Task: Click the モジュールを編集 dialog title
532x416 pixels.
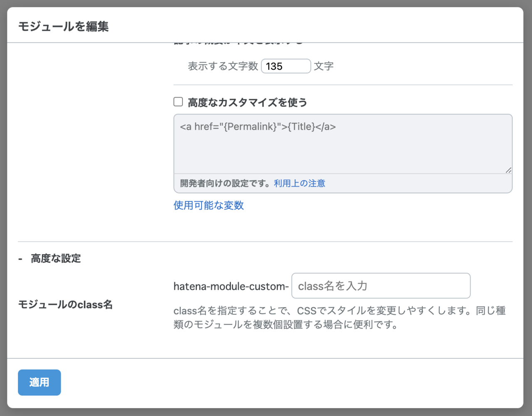Action: pos(64,27)
